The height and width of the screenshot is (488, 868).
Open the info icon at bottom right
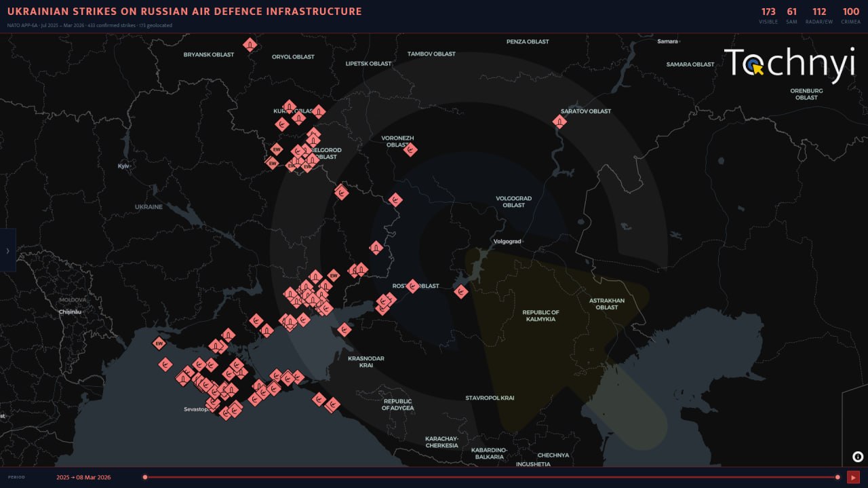pos(857,457)
